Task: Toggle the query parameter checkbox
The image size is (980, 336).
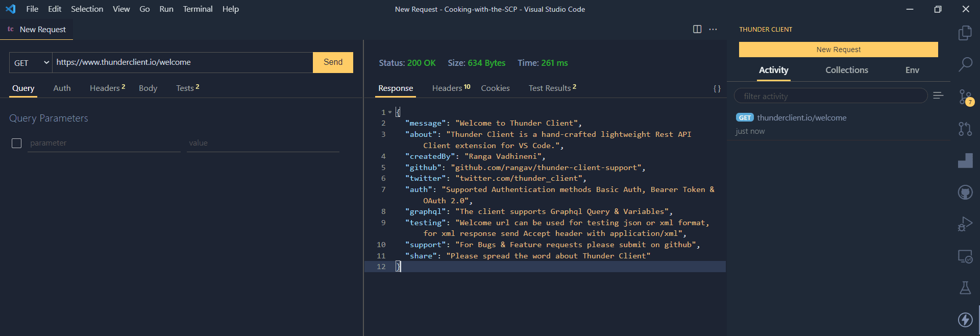Action: 16,143
